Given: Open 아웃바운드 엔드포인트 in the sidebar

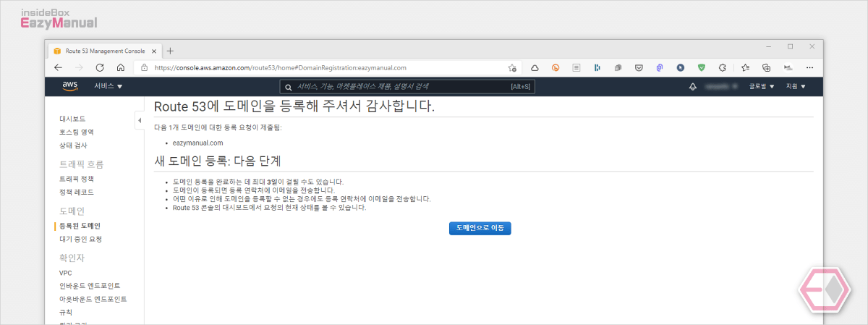Looking at the screenshot, I should tap(93, 299).
